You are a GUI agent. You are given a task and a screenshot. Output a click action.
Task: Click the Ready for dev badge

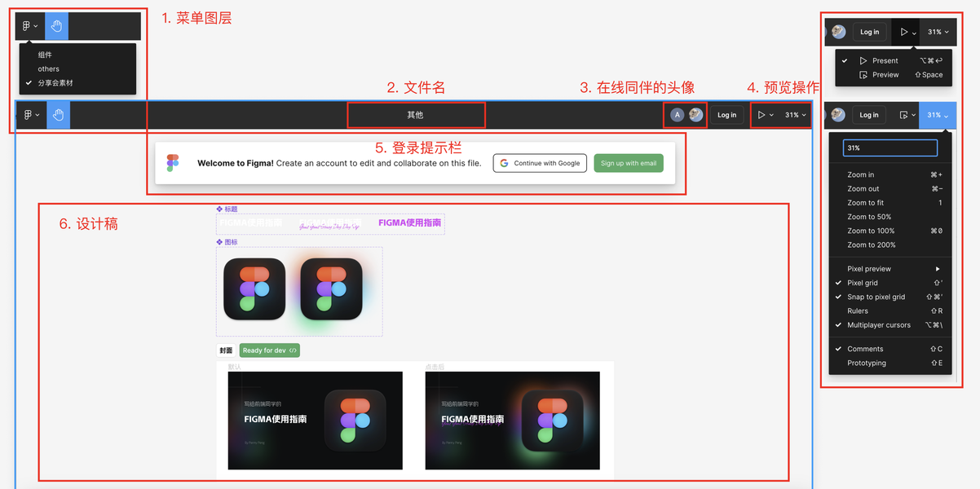point(270,350)
